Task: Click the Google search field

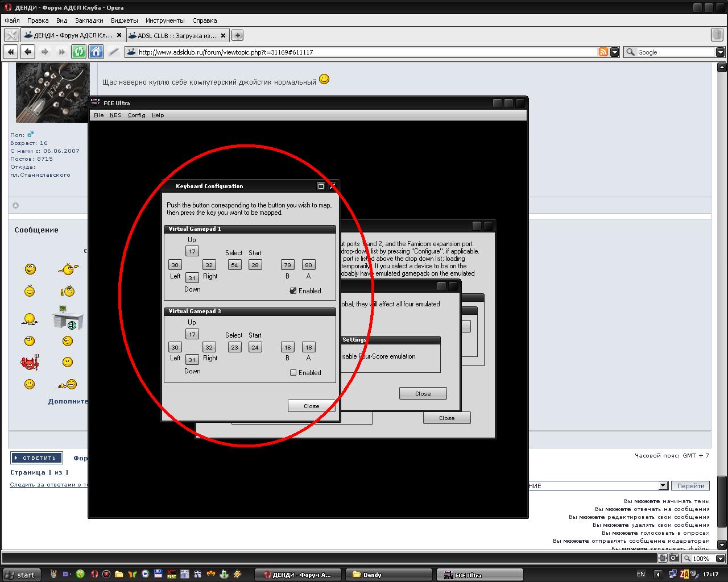Action: point(675,52)
